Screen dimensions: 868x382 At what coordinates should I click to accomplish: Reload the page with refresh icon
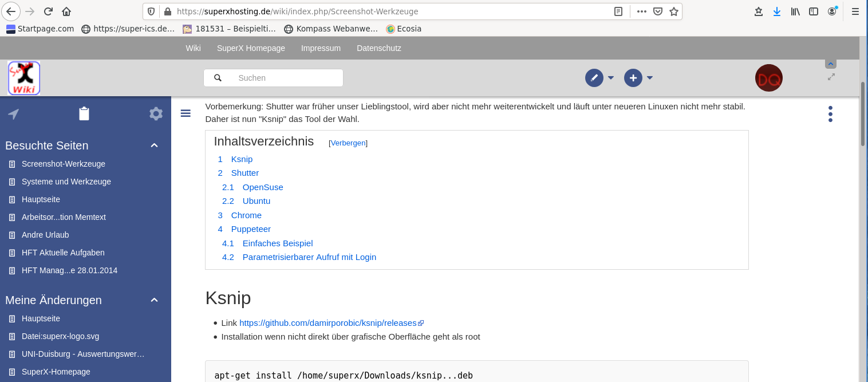pyautogui.click(x=49, y=11)
